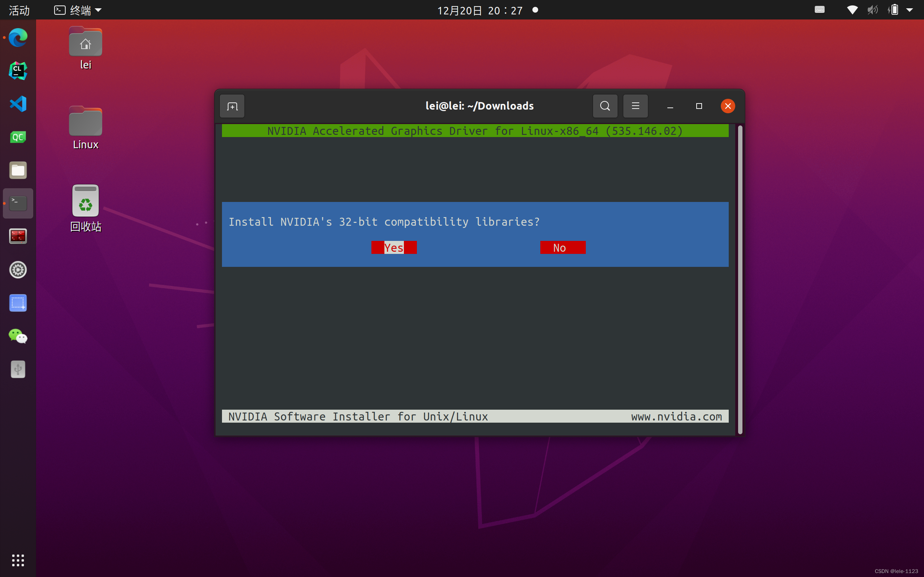Open Visual Studio Code from the dock
This screenshot has width=924, height=577.
(x=18, y=103)
